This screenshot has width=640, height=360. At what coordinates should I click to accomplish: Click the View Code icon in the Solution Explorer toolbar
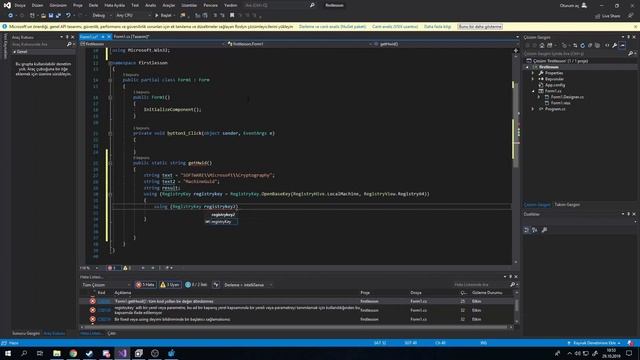point(607,45)
